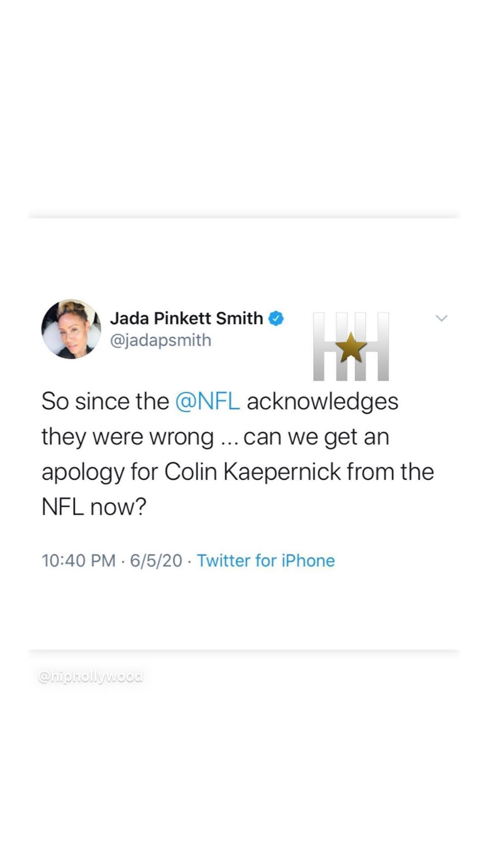Click the Jada Pinkett Smith display name
The image size is (488, 868).
pos(186,318)
